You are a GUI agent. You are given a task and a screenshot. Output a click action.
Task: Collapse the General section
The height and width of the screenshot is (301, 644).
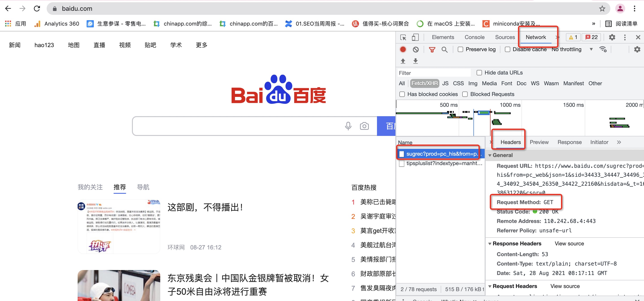(490, 155)
